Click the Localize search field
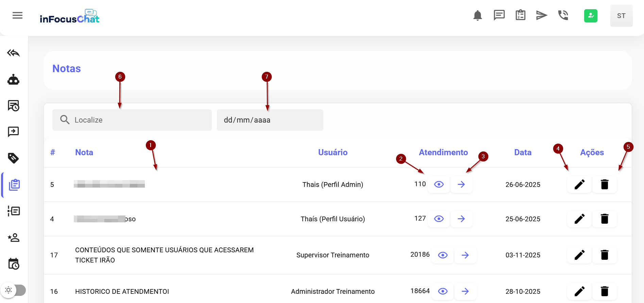Viewport: 644px width, 303px height. click(136, 120)
